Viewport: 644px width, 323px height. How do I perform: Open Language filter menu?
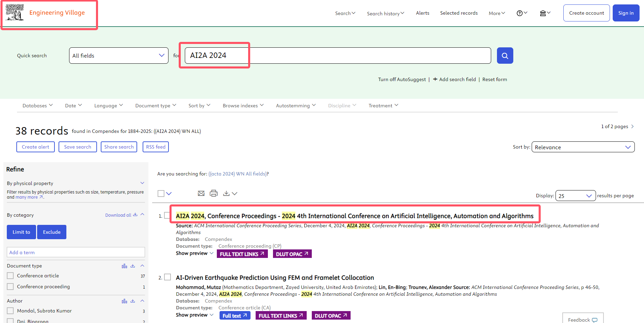click(x=109, y=106)
